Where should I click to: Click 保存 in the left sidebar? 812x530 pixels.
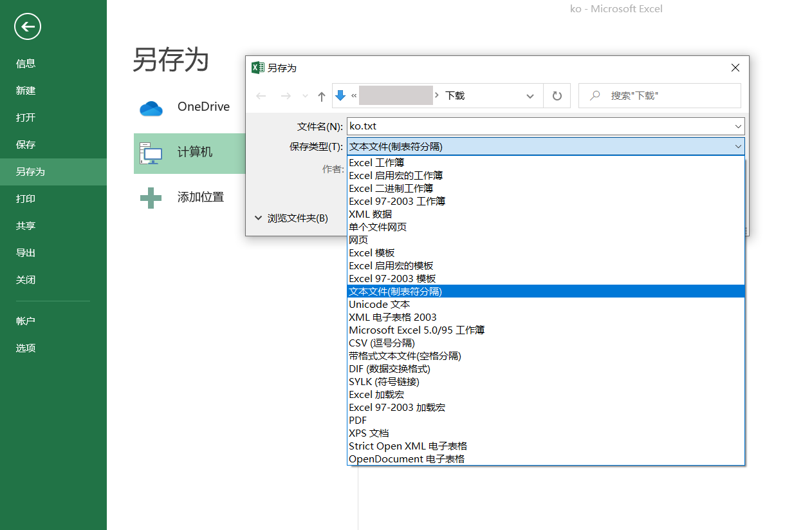point(53,144)
